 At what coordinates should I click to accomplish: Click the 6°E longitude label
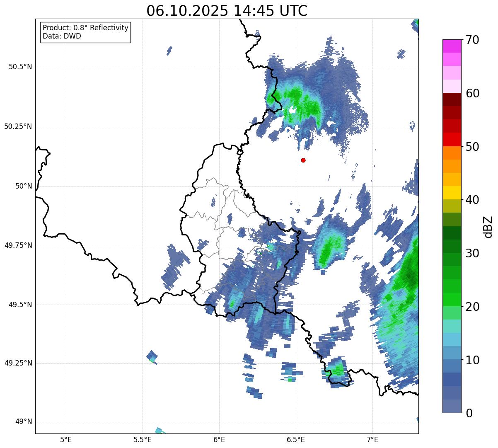coord(219,439)
